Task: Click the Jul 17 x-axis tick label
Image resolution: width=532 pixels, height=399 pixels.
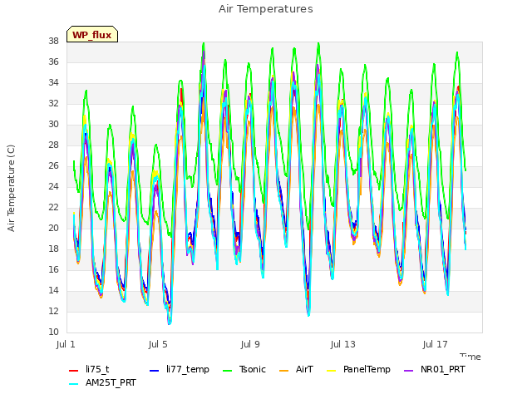Action: (x=435, y=344)
